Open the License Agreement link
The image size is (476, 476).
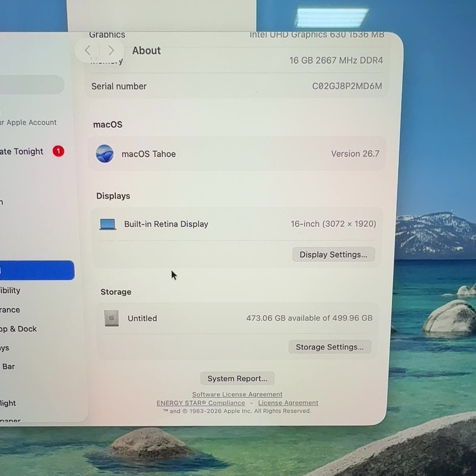click(x=288, y=403)
